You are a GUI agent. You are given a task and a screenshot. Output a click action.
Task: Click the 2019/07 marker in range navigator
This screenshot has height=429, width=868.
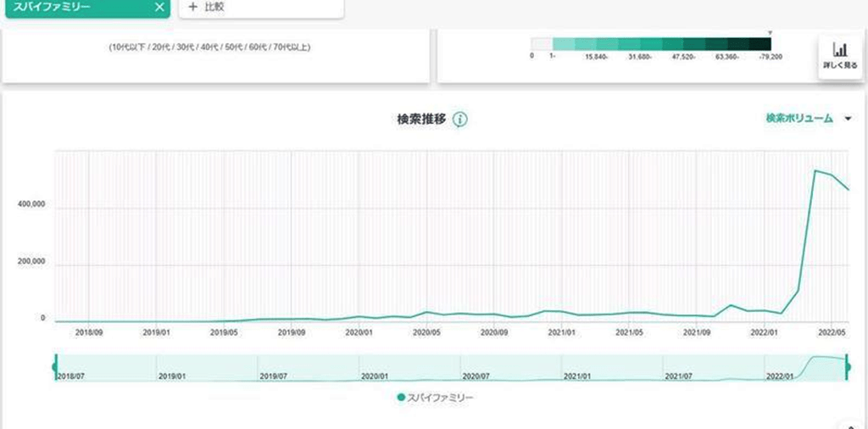point(274,376)
